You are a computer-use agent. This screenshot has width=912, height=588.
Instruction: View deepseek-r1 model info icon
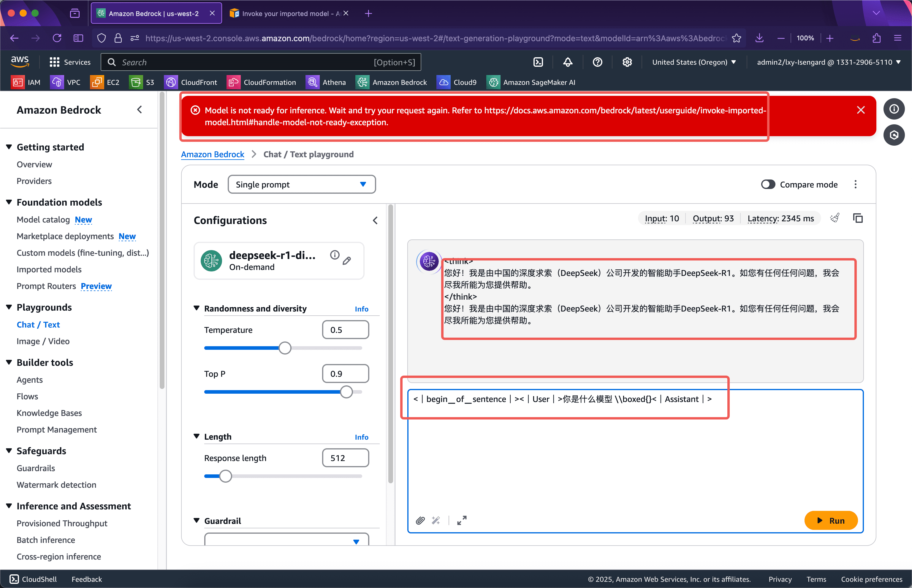(335, 255)
